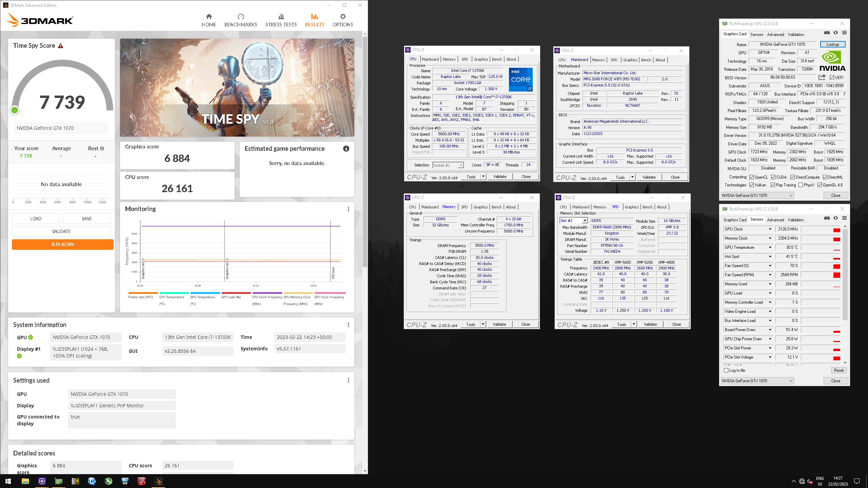Open info for Estimated game performance
Viewport: 868px width, 488px height.
point(346,149)
